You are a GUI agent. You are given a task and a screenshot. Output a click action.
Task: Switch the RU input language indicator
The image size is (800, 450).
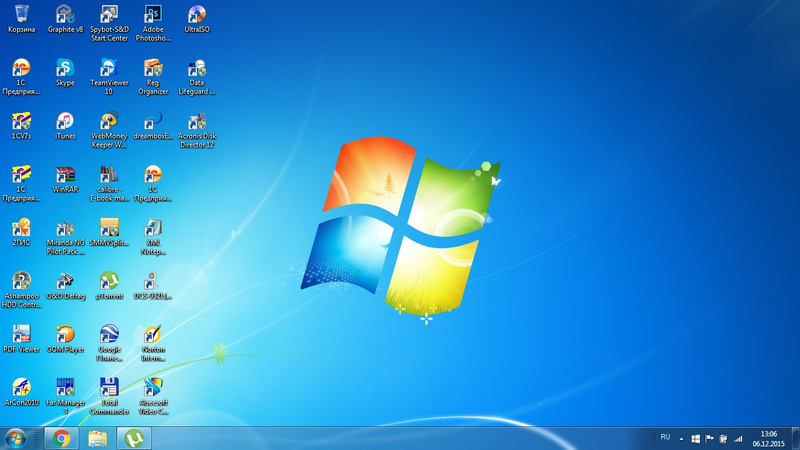tap(665, 438)
